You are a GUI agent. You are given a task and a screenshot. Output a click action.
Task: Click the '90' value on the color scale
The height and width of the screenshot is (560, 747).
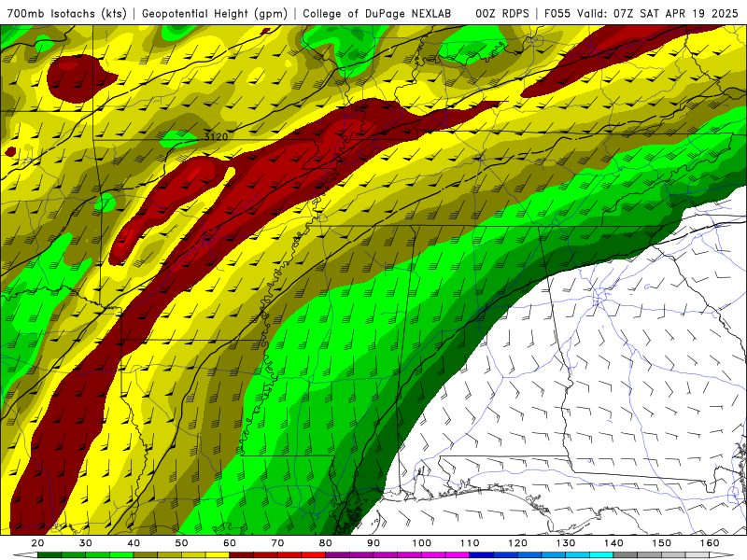point(373,543)
